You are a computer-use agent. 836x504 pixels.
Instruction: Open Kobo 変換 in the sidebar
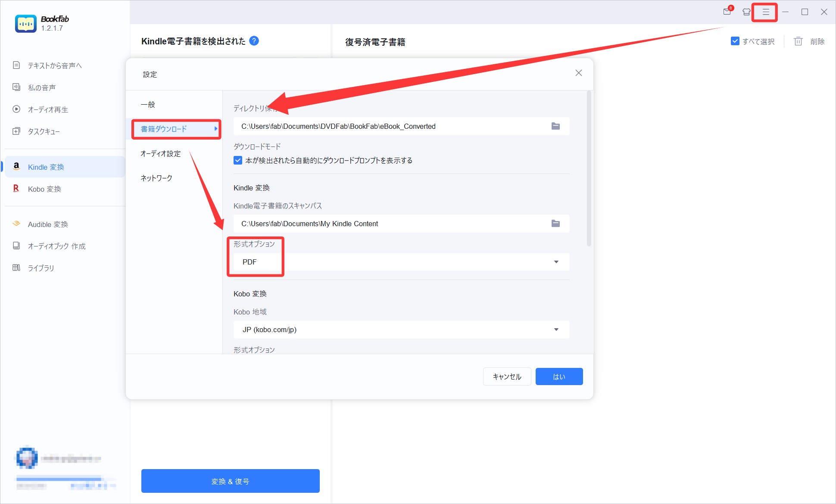coord(44,189)
